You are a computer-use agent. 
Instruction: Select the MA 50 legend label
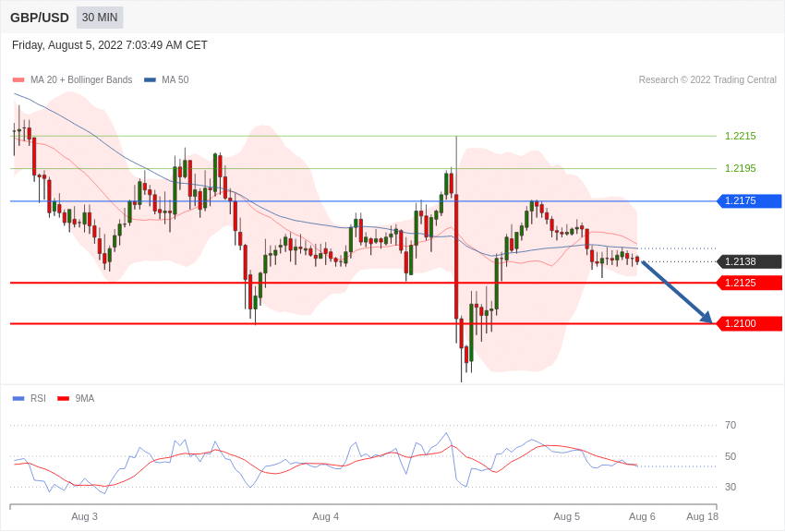175,80
